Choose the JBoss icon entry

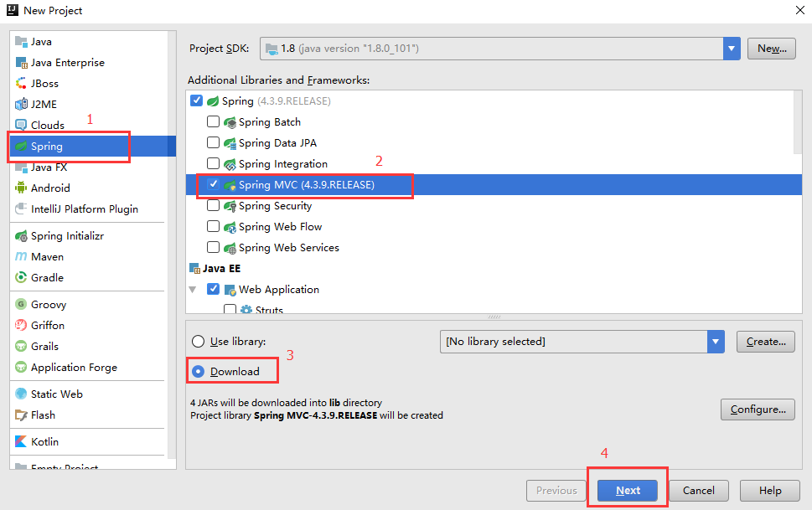point(21,83)
